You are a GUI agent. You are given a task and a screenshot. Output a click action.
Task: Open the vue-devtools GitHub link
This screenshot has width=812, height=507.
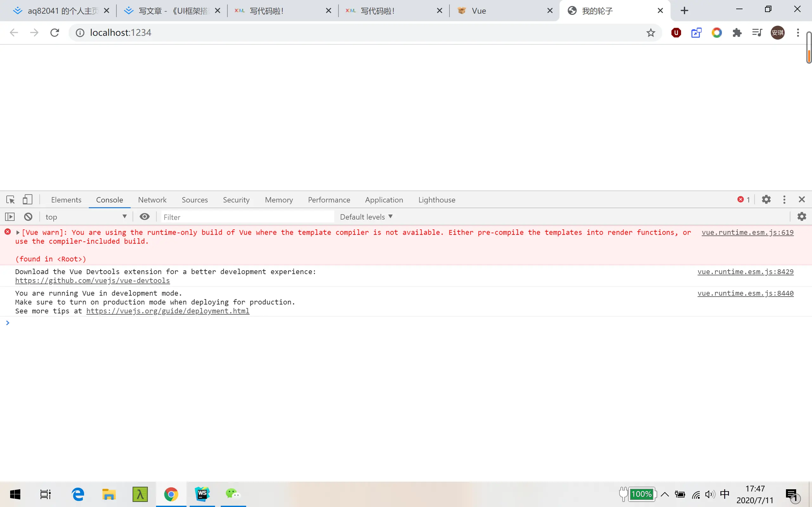click(92, 281)
